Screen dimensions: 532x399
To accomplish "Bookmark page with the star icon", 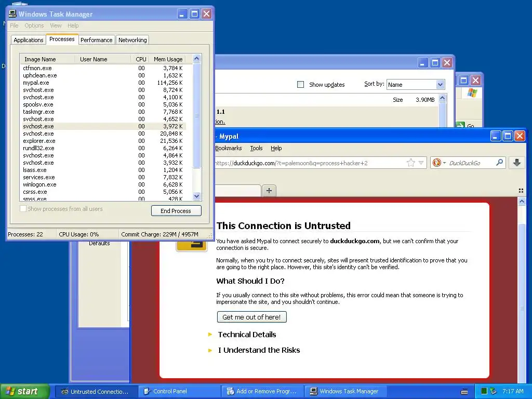I will pyautogui.click(x=411, y=163).
